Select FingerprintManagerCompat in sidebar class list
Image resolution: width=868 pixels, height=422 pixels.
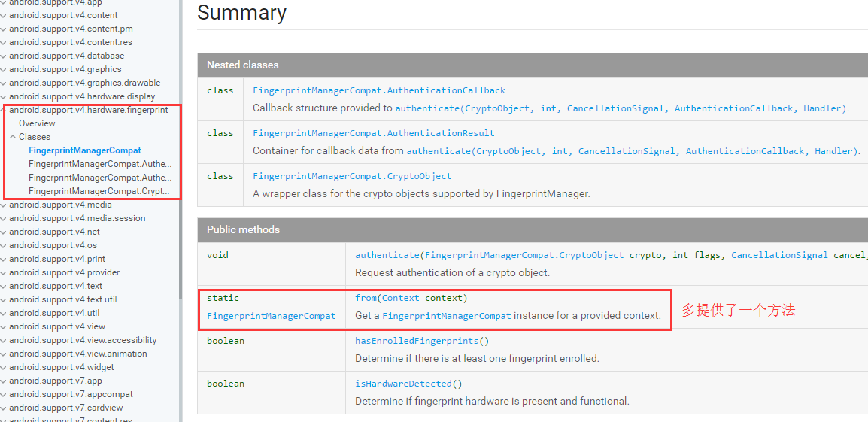84,150
